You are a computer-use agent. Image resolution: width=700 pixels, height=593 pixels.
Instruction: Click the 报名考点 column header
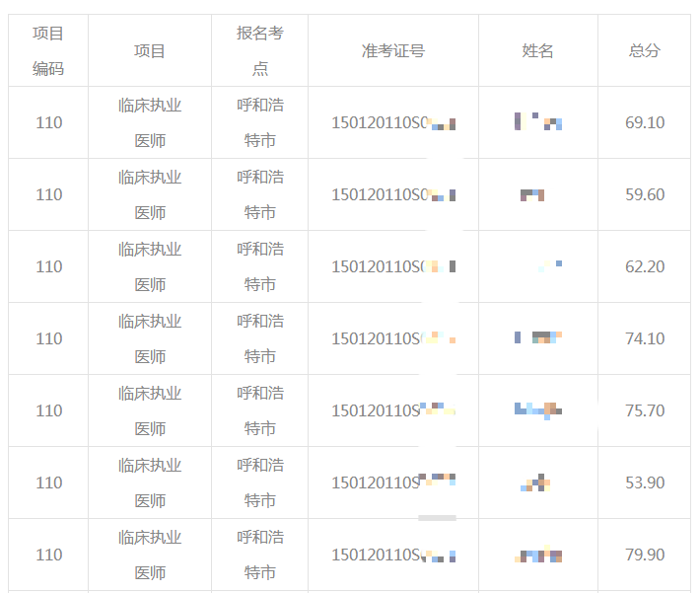[259, 50]
